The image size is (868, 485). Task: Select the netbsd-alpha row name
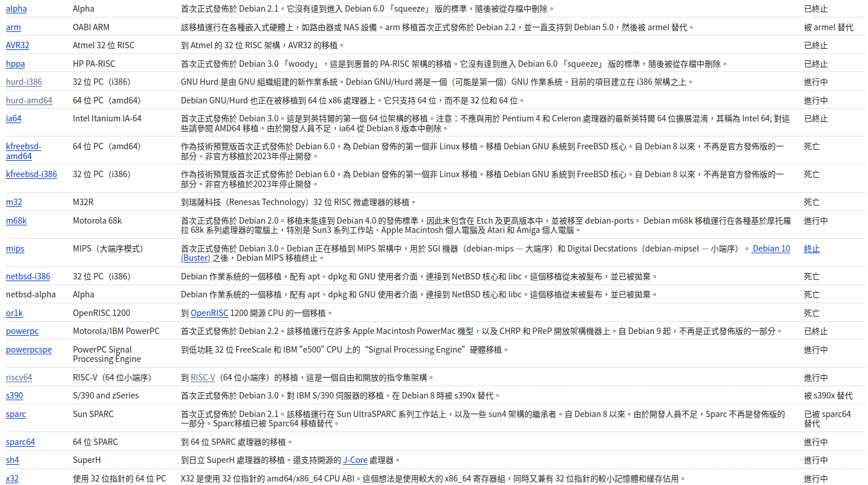click(31, 294)
